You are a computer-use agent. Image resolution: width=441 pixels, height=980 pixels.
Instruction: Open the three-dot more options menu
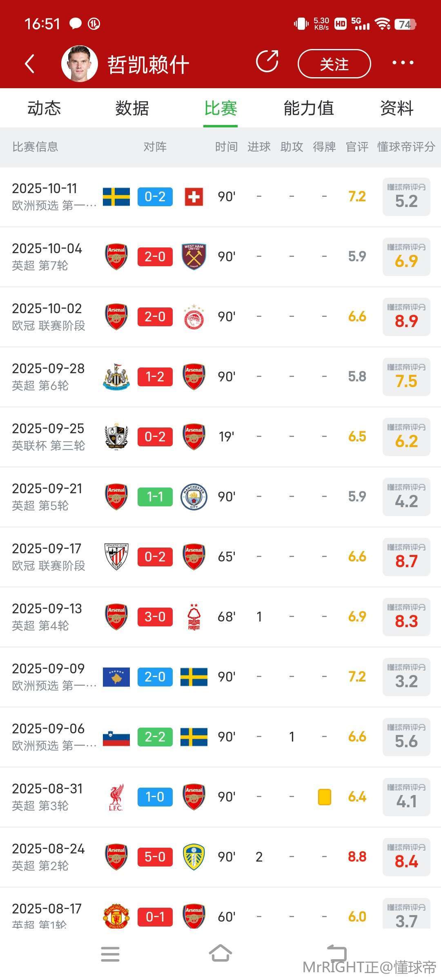point(403,63)
